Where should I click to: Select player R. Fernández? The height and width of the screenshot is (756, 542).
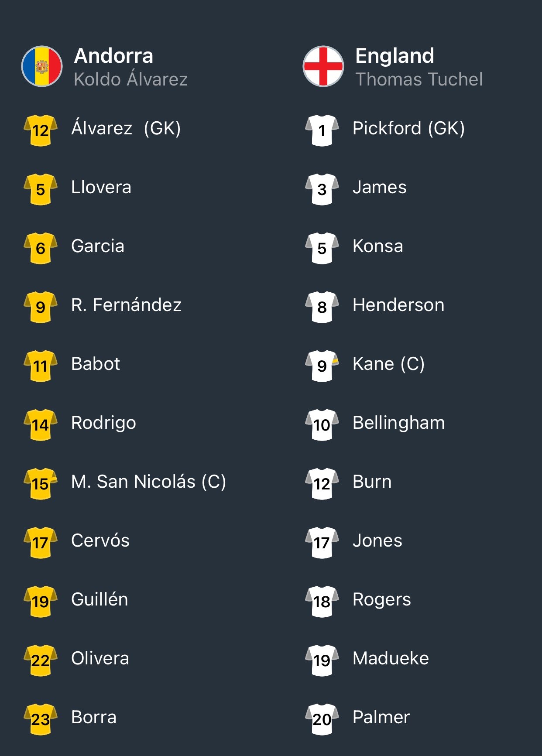tap(127, 304)
